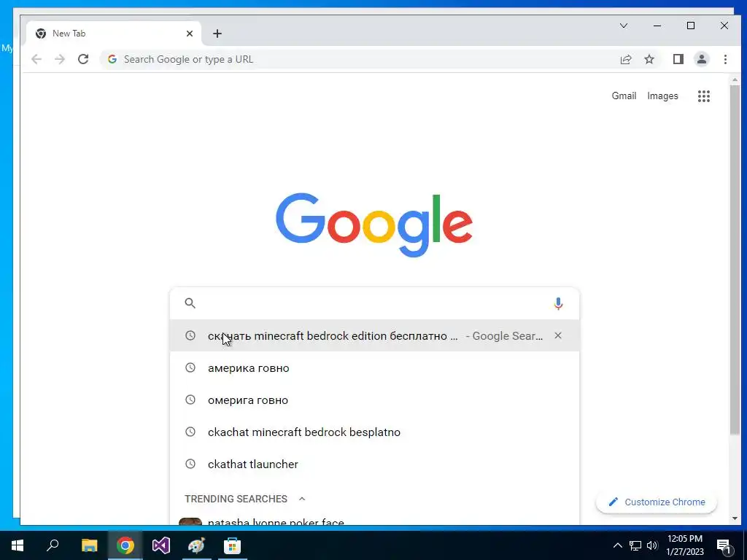Screen dimensions: 747x560
Task: Click the scrollbar up arrow
Action: click(x=735, y=80)
